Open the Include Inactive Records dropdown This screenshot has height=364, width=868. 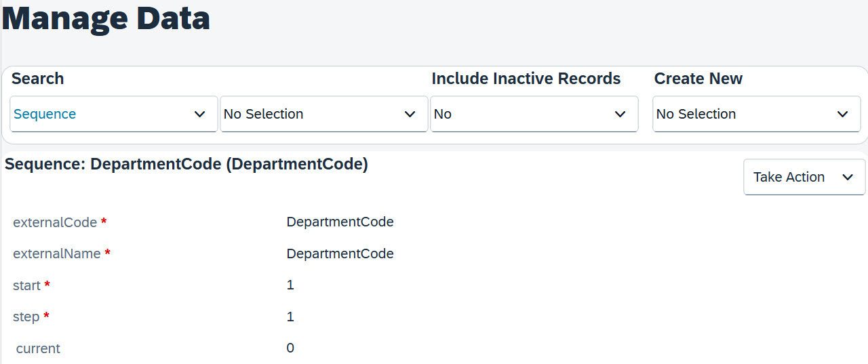point(534,114)
